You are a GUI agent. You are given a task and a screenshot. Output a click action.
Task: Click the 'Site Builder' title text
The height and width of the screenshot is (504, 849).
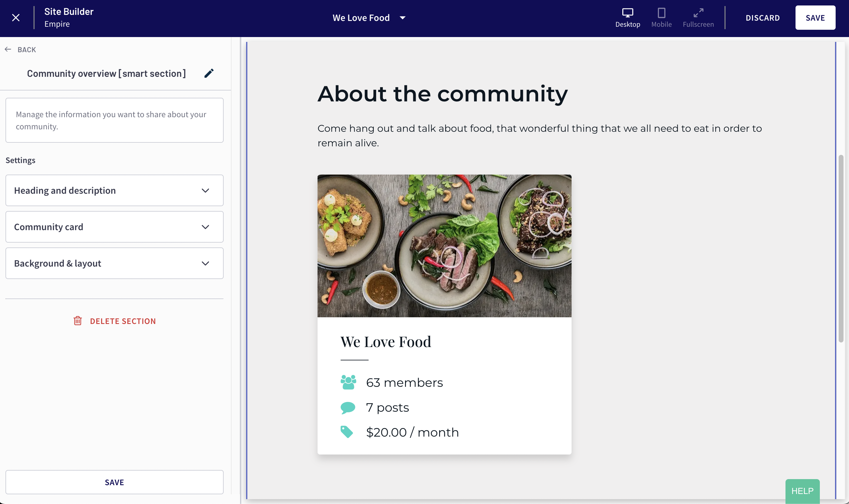69,12
